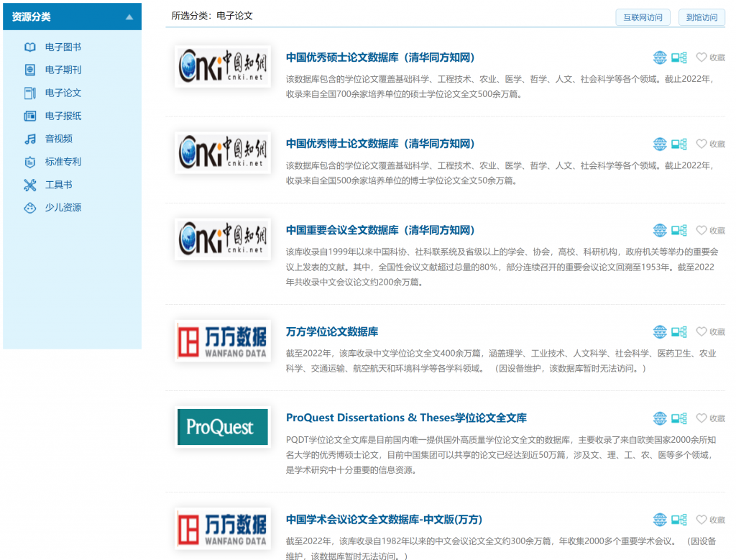Select 电子期刊 category
This screenshot has height=560, width=736.
coord(63,70)
